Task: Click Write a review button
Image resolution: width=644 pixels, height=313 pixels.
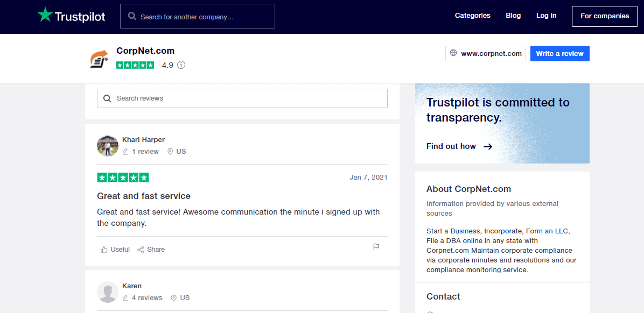Action: [x=560, y=53]
